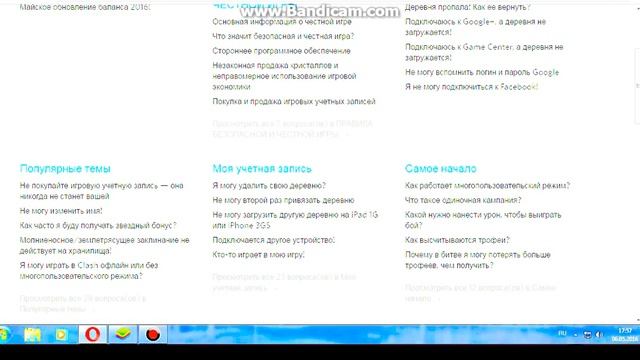Image resolution: width=640 pixels, height=360 pixels.
Task: Open 'Подключается другое устройство!' link
Action: [x=273, y=240]
